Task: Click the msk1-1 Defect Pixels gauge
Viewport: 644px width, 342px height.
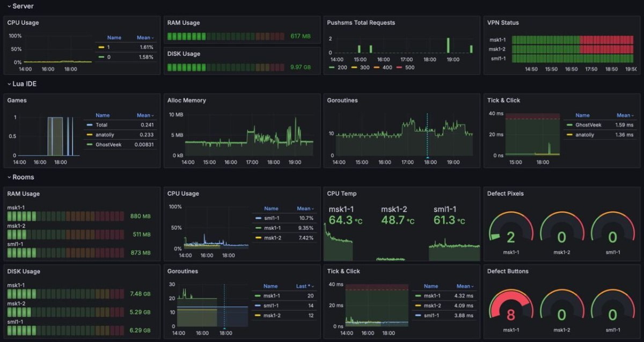Action: [x=511, y=233]
